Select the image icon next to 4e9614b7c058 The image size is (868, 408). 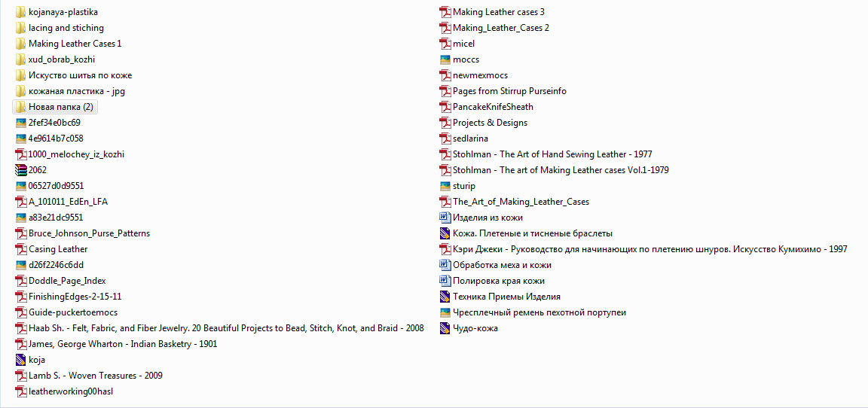(x=20, y=139)
